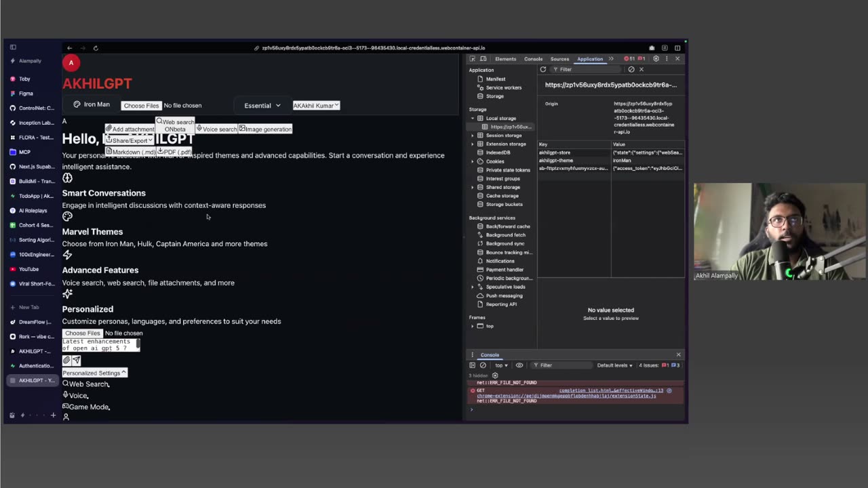Click the console sidebar toggle icon
This screenshot has width=868, height=488.
(473, 365)
